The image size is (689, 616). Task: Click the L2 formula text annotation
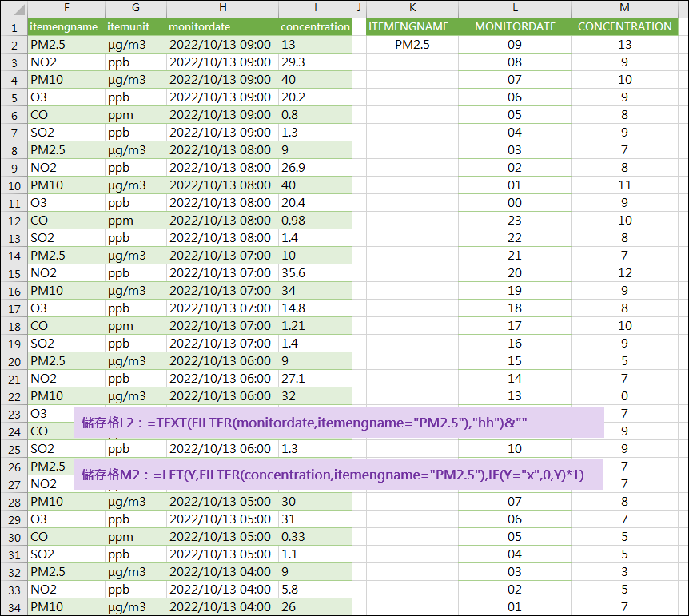pyautogui.click(x=338, y=423)
